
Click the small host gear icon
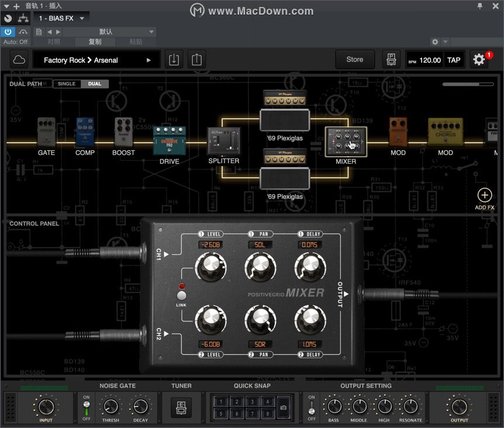tap(435, 42)
